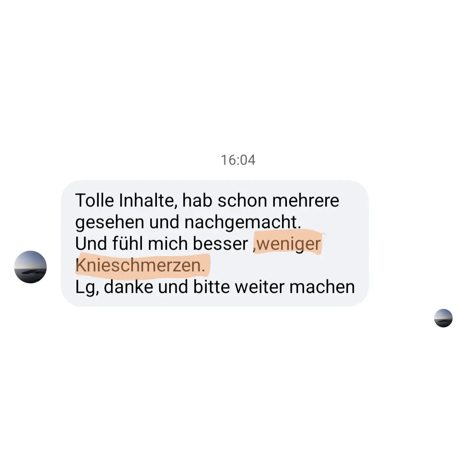Click the word 'mehrere' in first line
Image resolution: width=476 pixels, height=476 pixels.
click(305, 201)
